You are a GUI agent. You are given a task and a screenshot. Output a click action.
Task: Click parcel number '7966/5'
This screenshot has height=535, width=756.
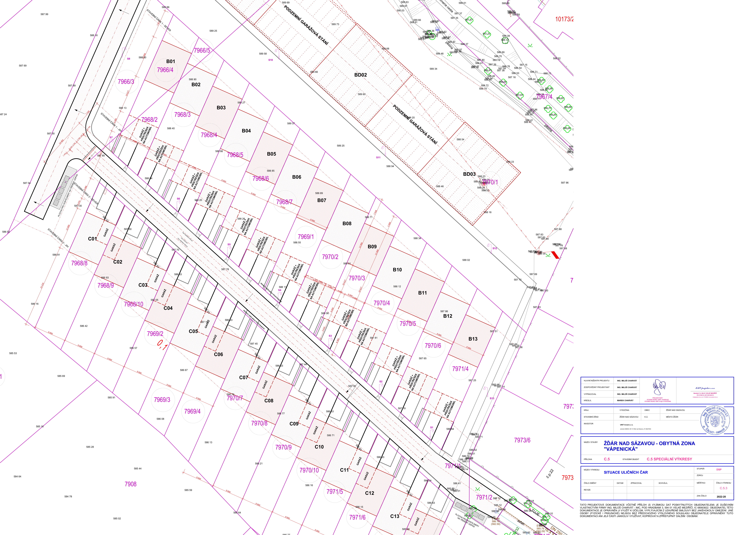click(202, 50)
